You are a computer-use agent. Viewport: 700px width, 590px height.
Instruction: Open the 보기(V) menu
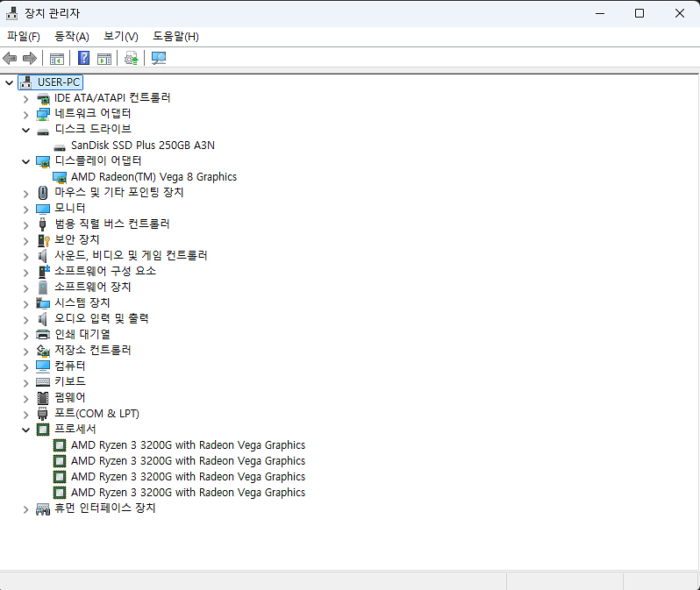pos(121,36)
